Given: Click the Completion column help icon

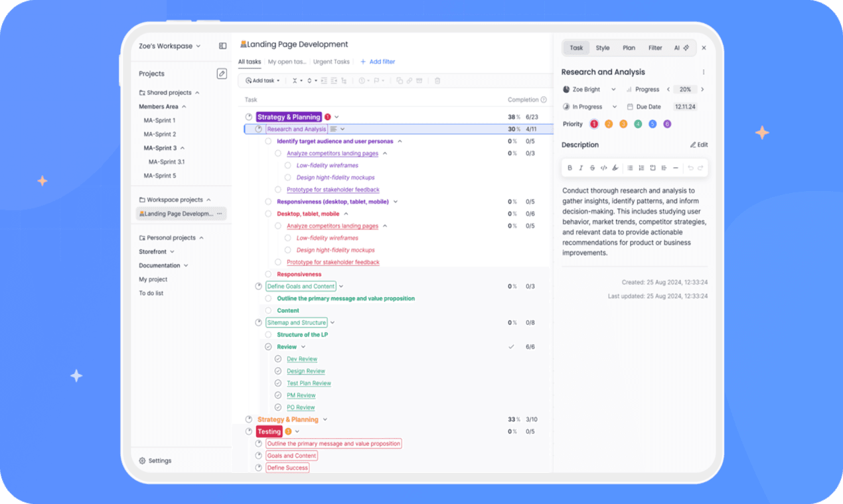Looking at the screenshot, I should point(544,100).
